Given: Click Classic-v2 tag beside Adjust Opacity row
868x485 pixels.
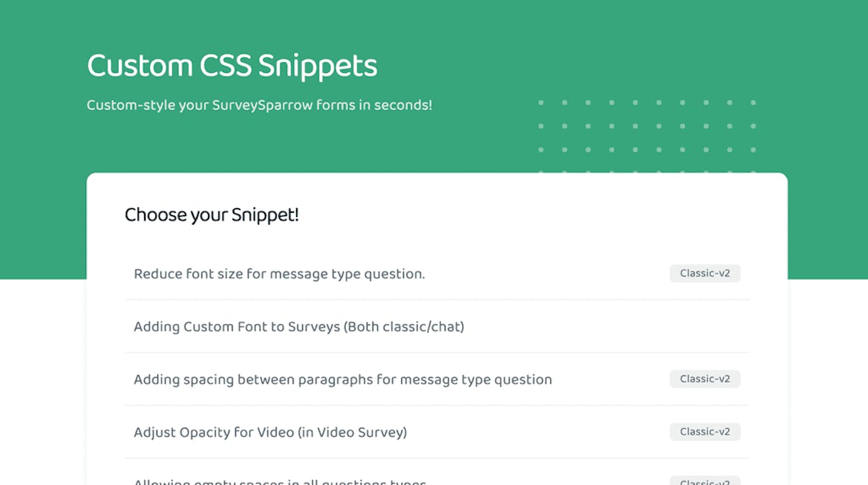Looking at the screenshot, I should coord(705,432).
